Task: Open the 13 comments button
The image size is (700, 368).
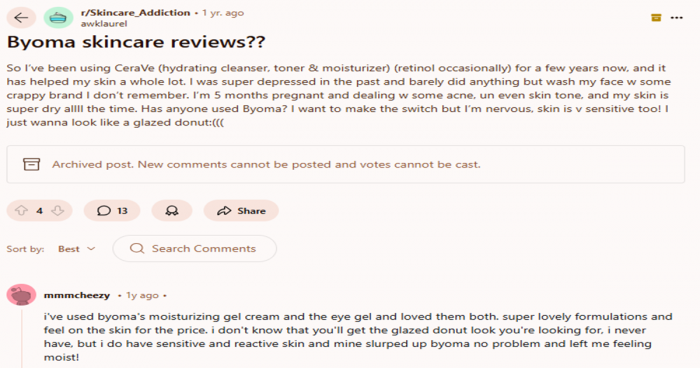Action: (112, 211)
